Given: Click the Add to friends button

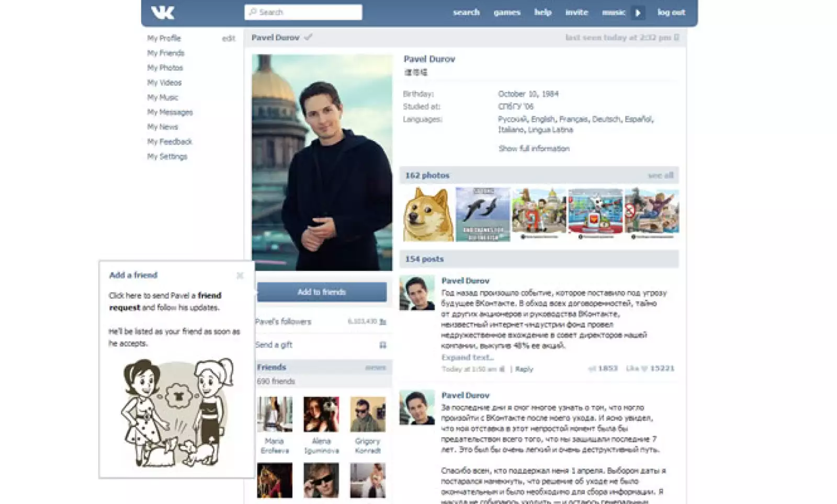Looking at the screenshot, I should coord(321,292).
